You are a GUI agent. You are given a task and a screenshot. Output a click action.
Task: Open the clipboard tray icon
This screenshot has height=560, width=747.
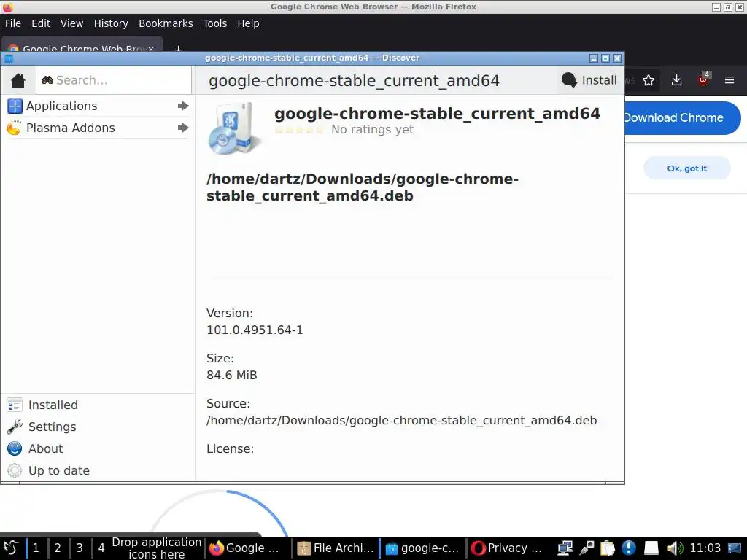(x=608, y=548)
